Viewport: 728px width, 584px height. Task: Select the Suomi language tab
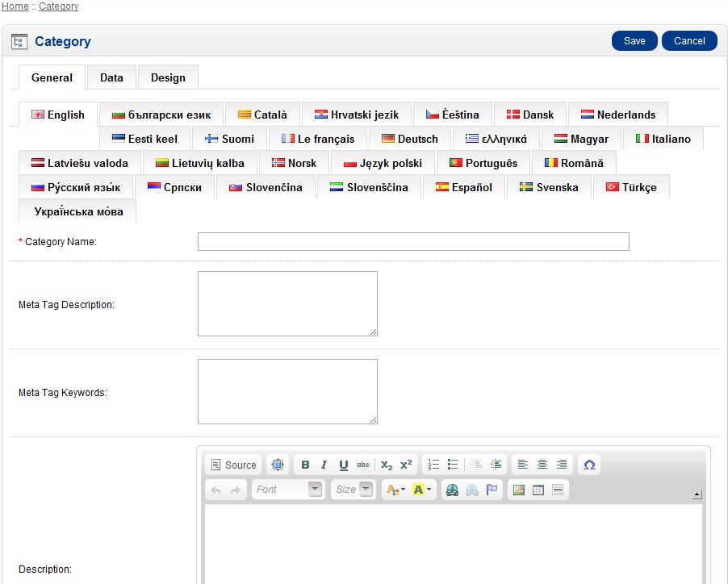coord(230,139)
